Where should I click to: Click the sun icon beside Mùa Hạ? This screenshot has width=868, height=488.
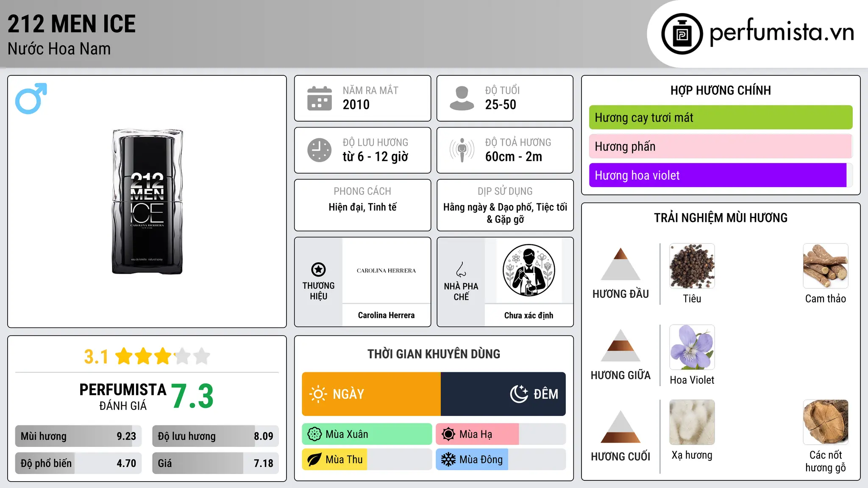tap(448, 434)
